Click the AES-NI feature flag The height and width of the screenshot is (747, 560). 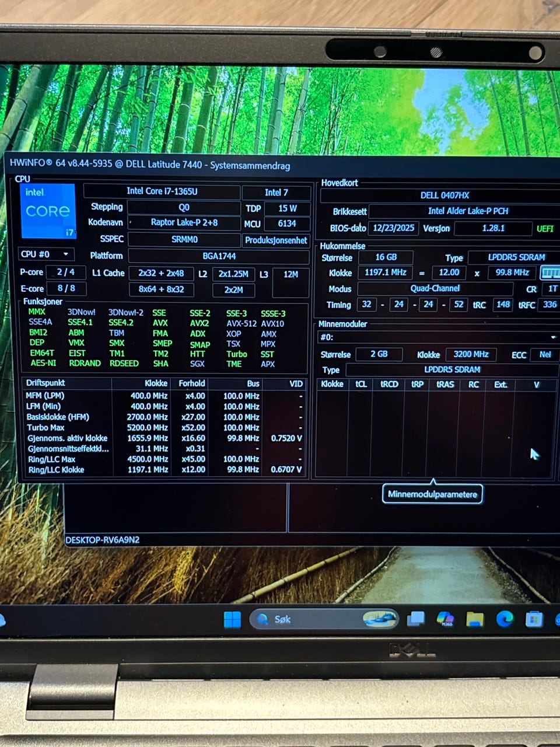coord(43,363)
